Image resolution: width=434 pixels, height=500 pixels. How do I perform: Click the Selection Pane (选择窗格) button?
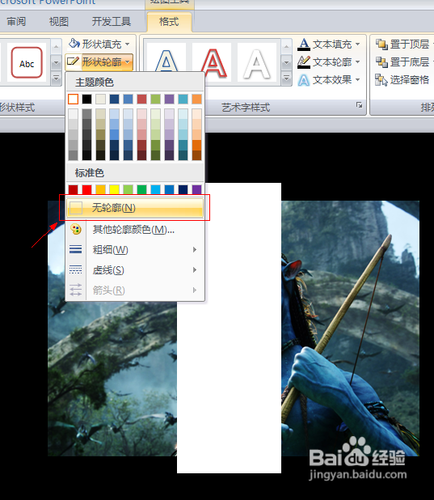coord(403,80)
